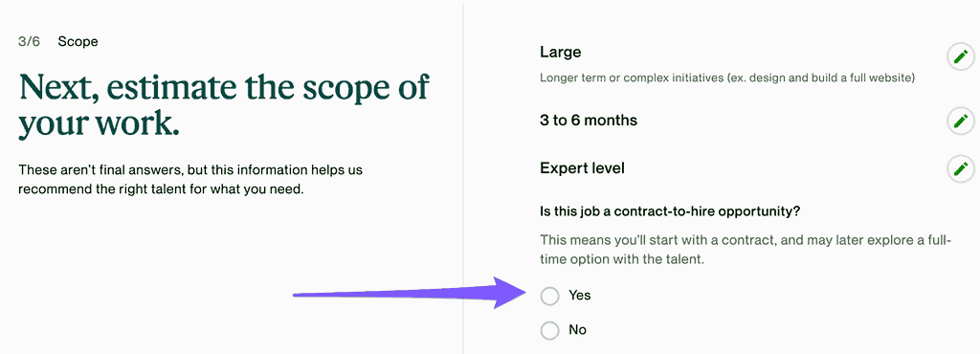Choose the No radio button for contract-to-hire

tap(549, 330)
